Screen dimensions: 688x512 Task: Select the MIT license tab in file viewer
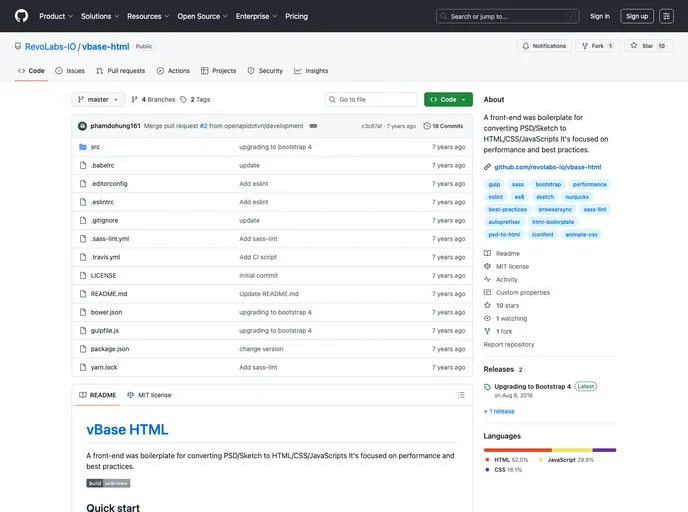pyautogui.click(x=149, y=395)
